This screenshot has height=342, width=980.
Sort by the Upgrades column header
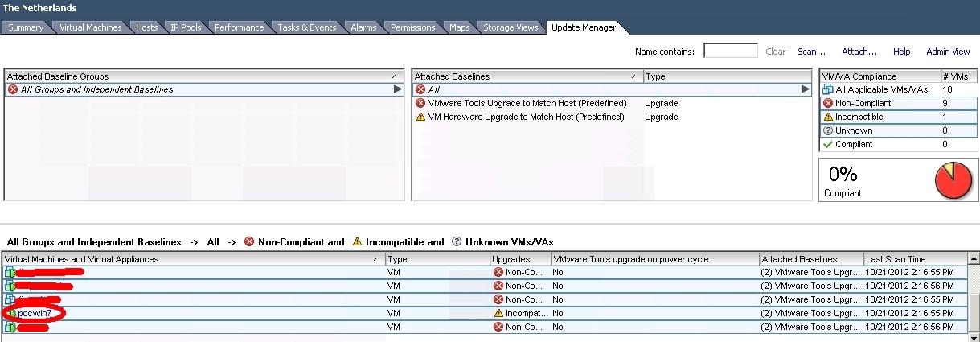[520, 259]
